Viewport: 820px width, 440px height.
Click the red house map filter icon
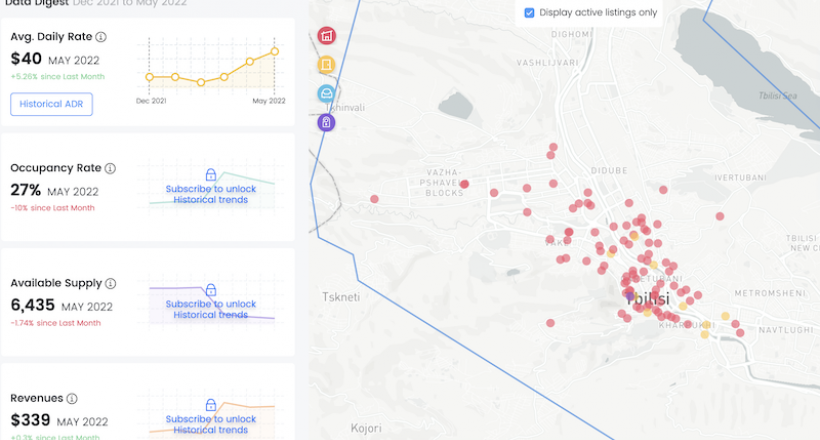click(x=326, y=37)
